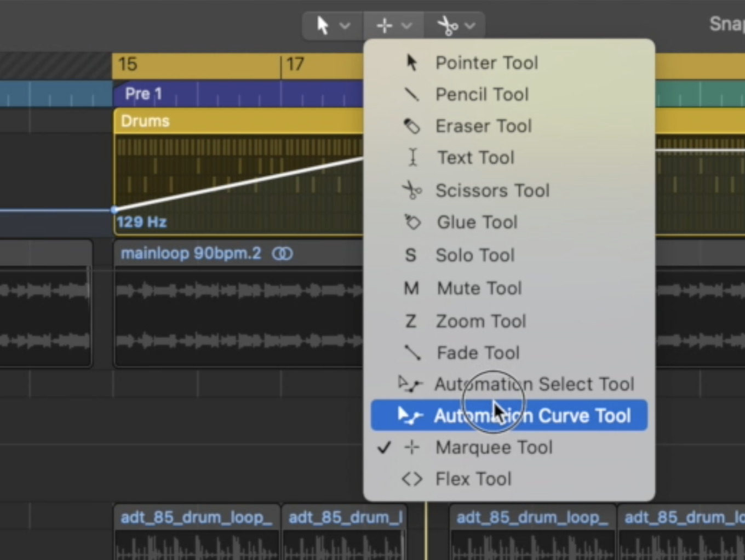This screenshot has width=745, height=560.
Task: Open the scissors tool dropdown in toolbar
Action: tap(455, 26)
